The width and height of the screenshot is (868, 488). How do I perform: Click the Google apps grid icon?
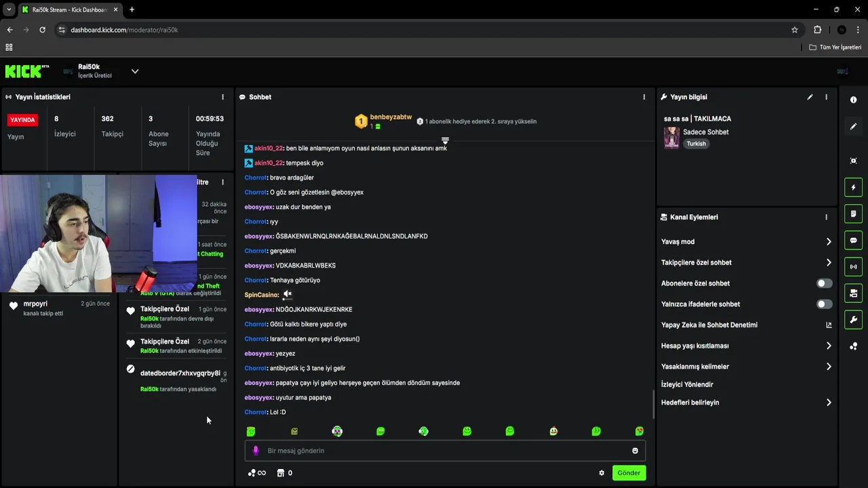pyautogui.click(x=9, y=47)
